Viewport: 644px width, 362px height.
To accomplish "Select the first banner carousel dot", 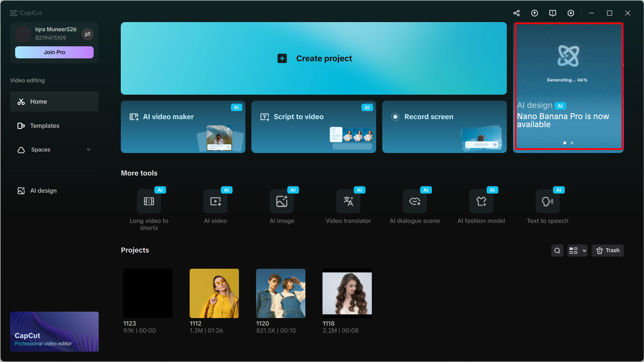I will tap(565, 143).
